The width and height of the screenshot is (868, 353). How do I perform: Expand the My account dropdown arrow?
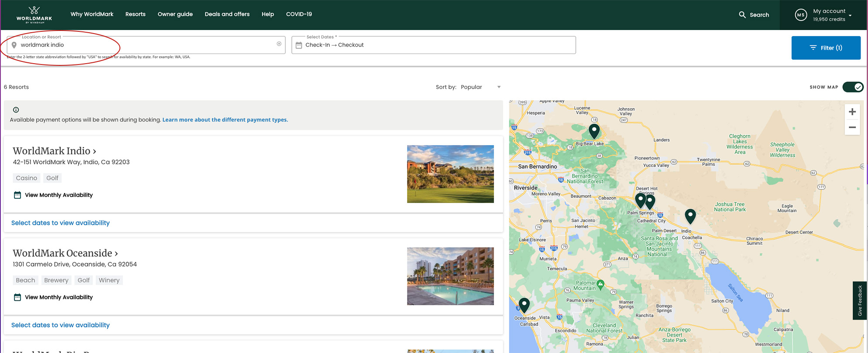click(x=850, y=16)
